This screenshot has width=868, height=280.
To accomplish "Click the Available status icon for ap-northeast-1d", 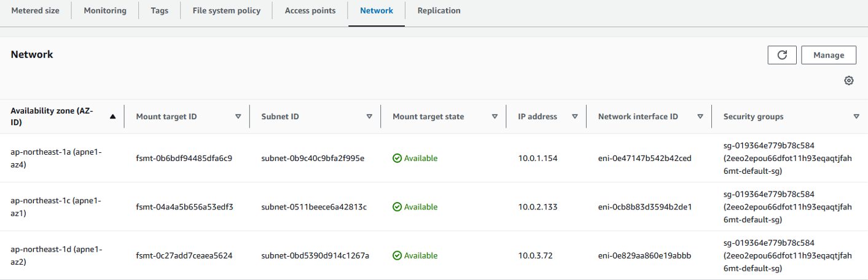I will pyautogui.click(x=397, y=255).
